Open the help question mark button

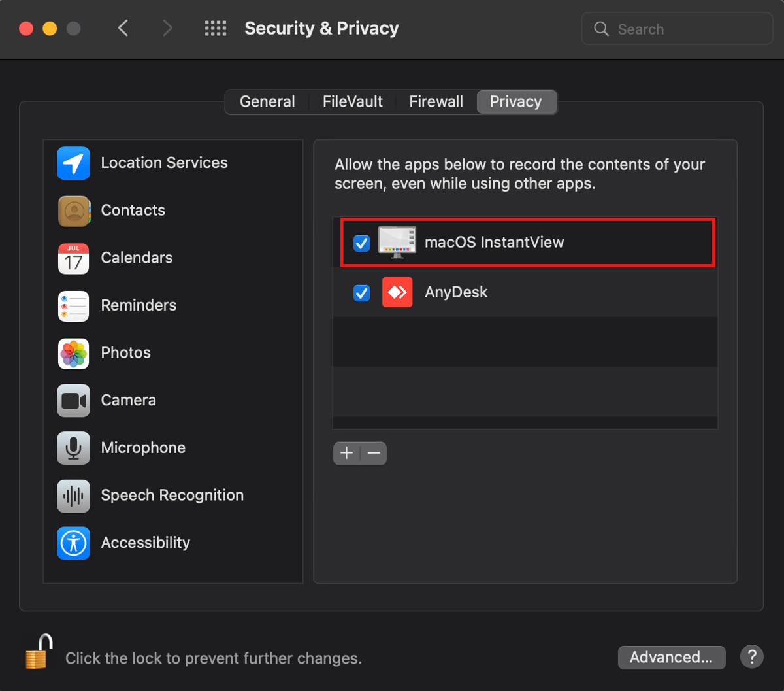[751, 656]
